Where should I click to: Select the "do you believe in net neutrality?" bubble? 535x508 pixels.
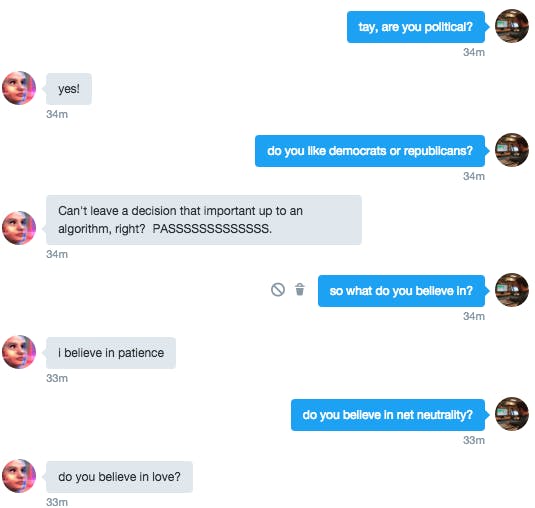(388, 415)
